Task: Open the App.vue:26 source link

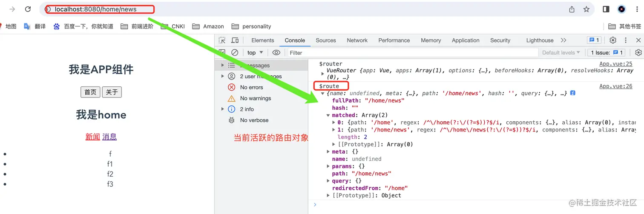Action: click(x=616, y=86)
